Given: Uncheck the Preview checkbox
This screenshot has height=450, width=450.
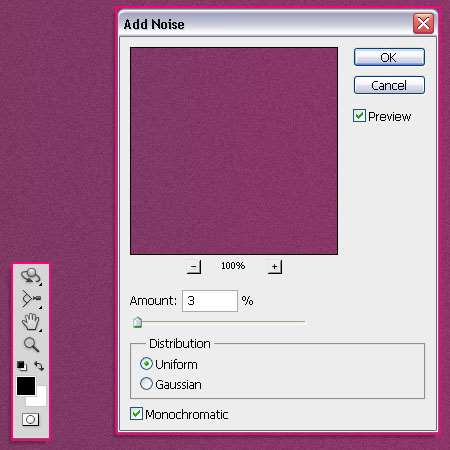Looking at the screenshot, I should [x=359, y=116].
